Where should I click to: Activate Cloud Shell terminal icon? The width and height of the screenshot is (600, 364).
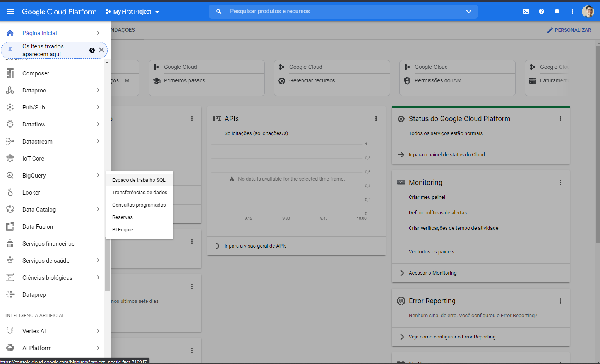coord(526,12)
